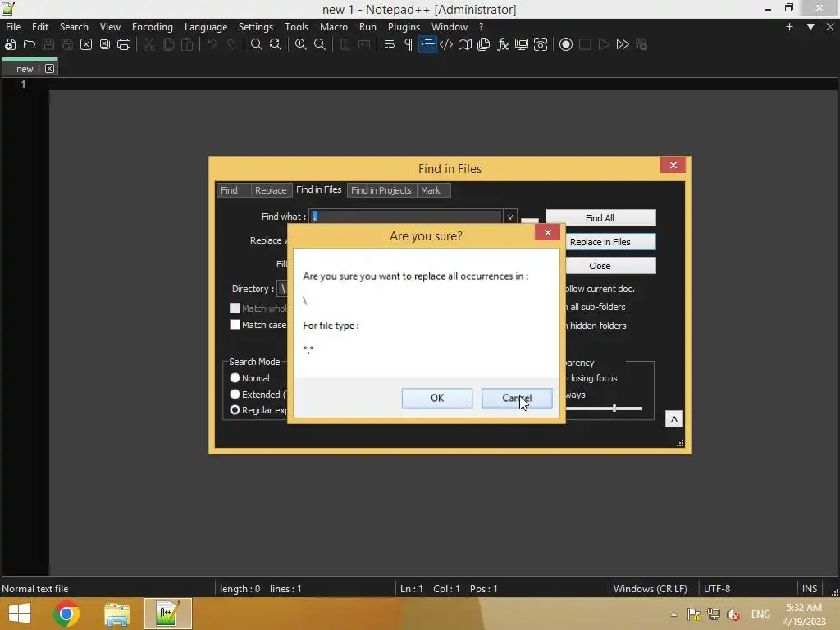The image size is (840, 630).
Task: Open File Explorer from the taskbar
Action: [116, 614]
